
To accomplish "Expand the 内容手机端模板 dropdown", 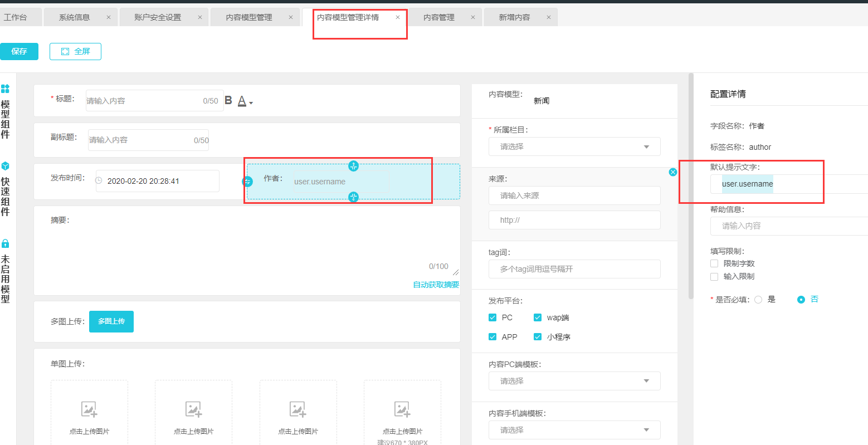I will (x=574, y=430).
